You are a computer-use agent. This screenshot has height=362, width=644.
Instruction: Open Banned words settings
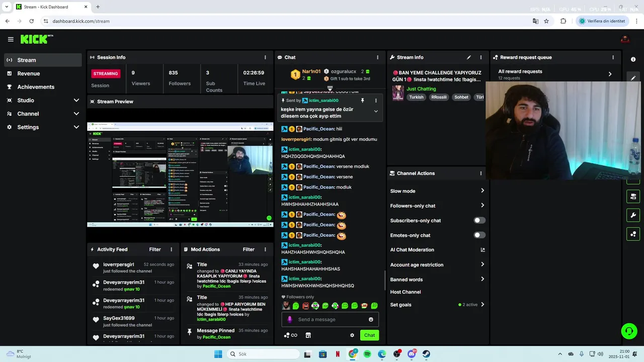(437, 280)
